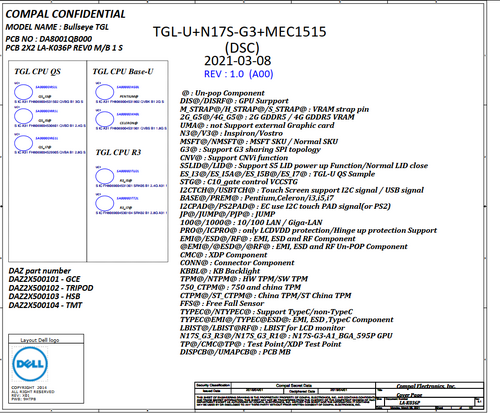
Task: Click 'JP@/JUMP@/PJP@ : JUMP' line
Action: (x=227, y=214)
